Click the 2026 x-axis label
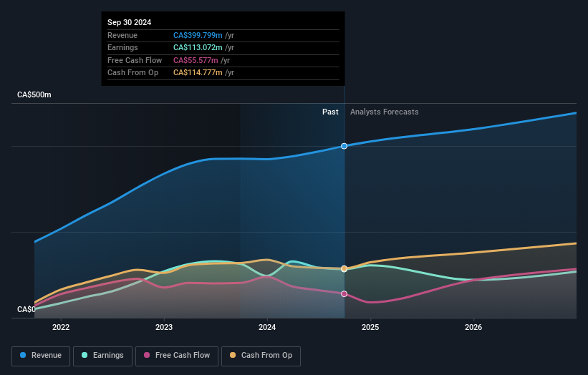 point(473,327)
